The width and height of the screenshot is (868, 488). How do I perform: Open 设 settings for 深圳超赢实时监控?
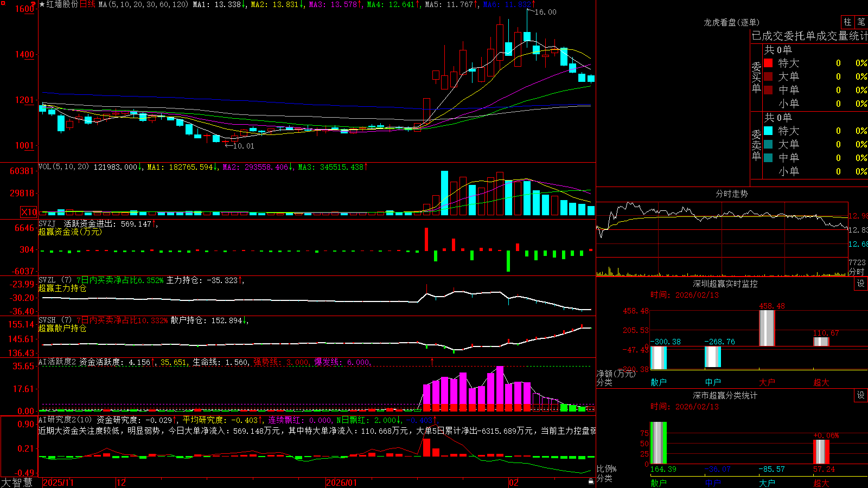(861, 284)
